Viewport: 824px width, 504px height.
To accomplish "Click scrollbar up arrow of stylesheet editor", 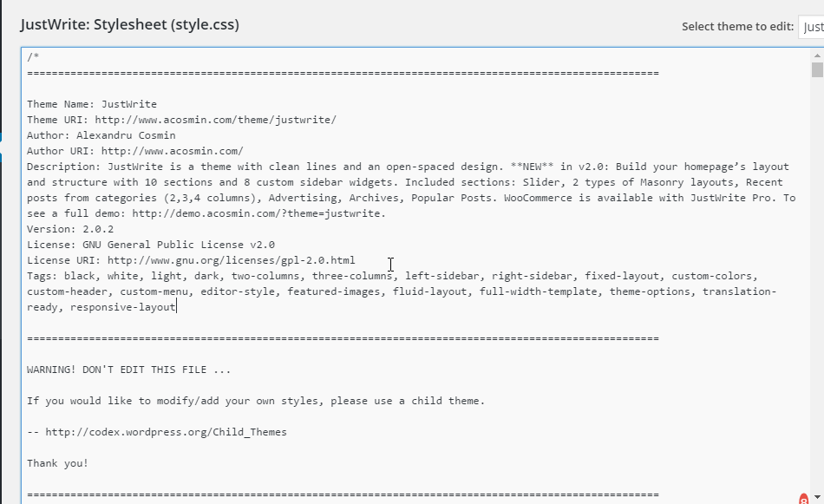I will point(817,56).
